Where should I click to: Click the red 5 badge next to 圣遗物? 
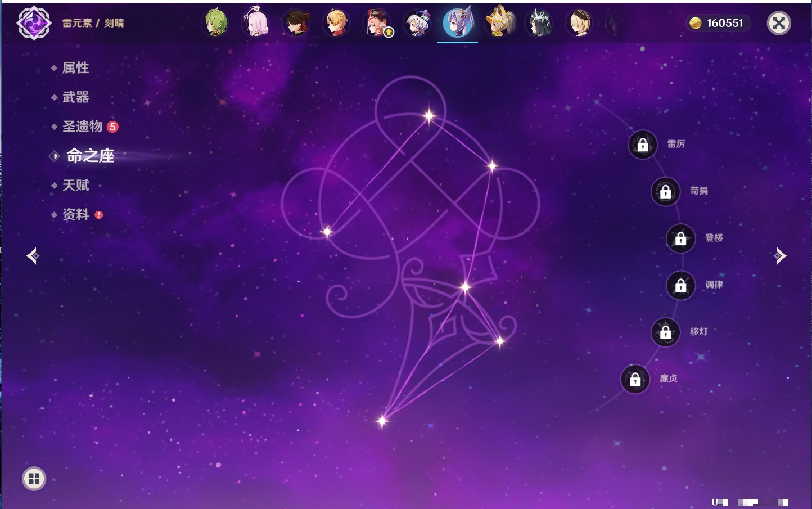pyautogui.click(x=112, y=127)
